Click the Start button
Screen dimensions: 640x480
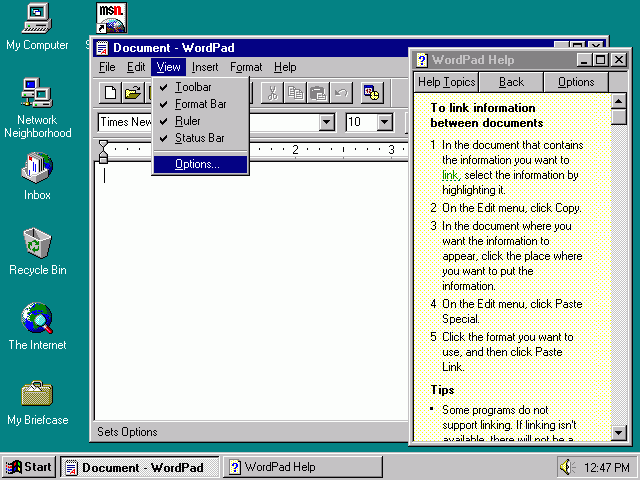coord(29,467)
